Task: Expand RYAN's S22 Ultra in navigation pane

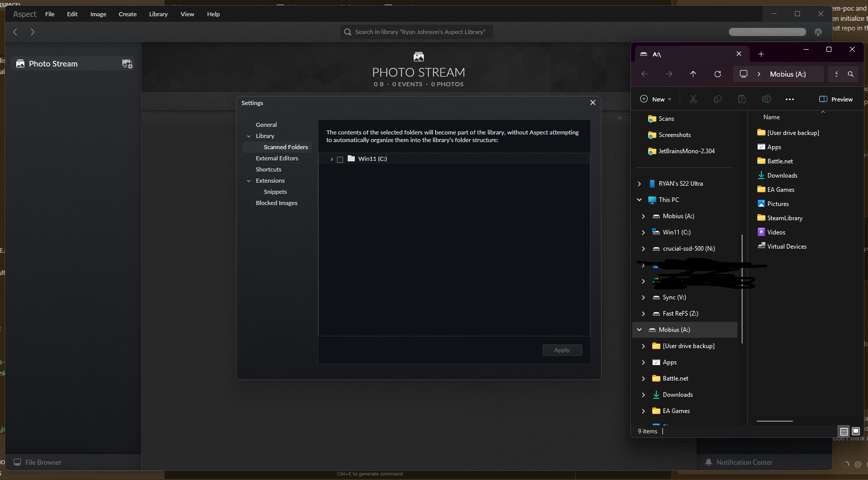Action: [639, 184]
